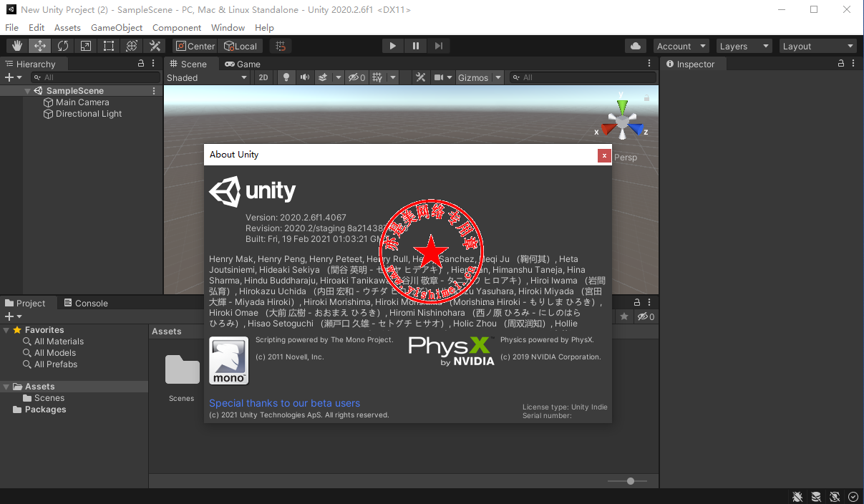Open the GameObject menu
This screenshot has height=504, width=864.
point(117,27)
